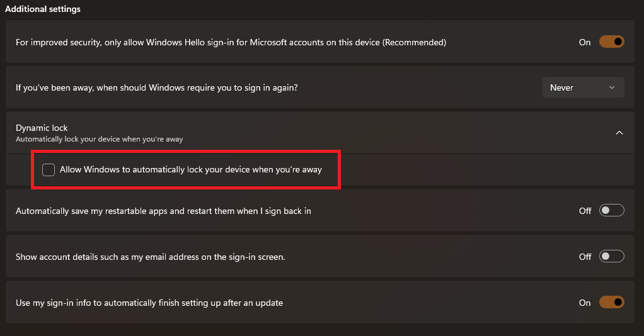Click the "Automatically save my restartable apps" text

[163, 211]
